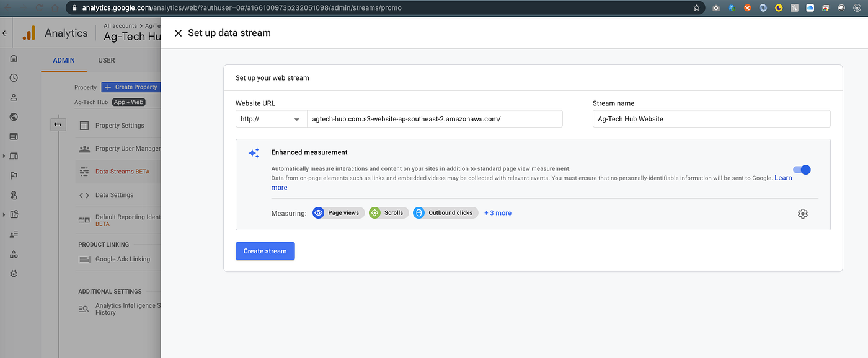
Task: Click the Scrolls chip
Action: pos(388,213)
